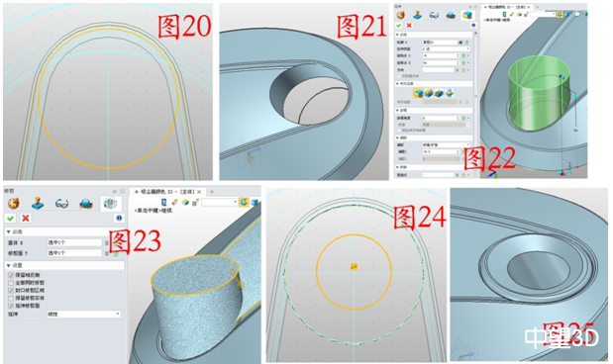Screen dimensions: 613x364
Task: Enable the 保留修剪实体 checkbox
Action: [x=11, y=298]
